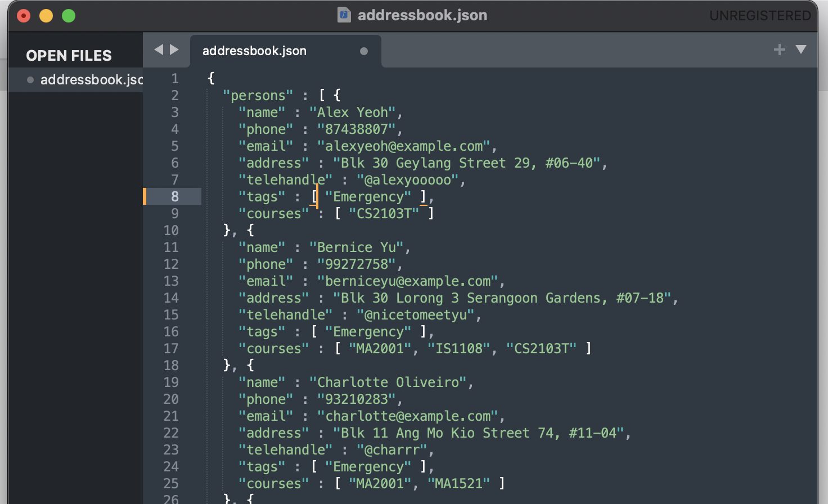
Task: Click line number 10 in gutter
Action: 171,230
